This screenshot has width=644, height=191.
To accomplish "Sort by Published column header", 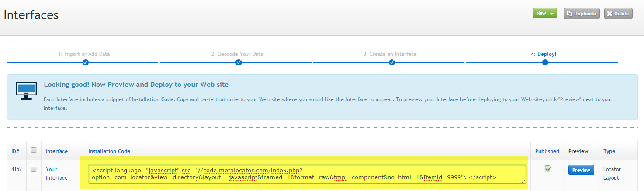I will [547, 151].
